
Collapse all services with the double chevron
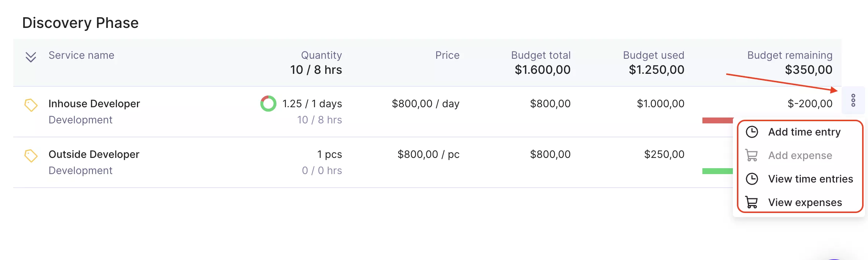click(31, 57)
